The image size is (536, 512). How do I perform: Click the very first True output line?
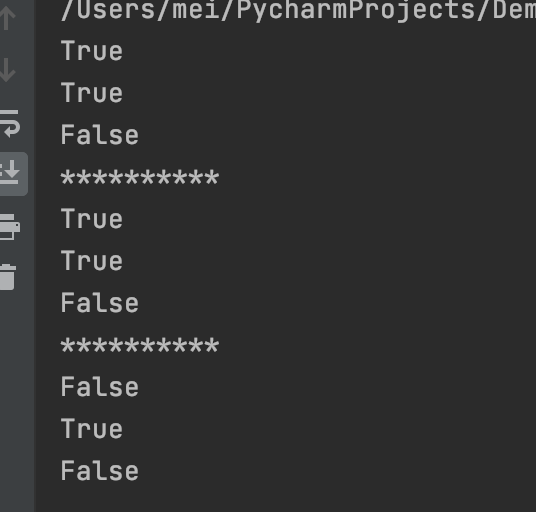tap(92, 51)
